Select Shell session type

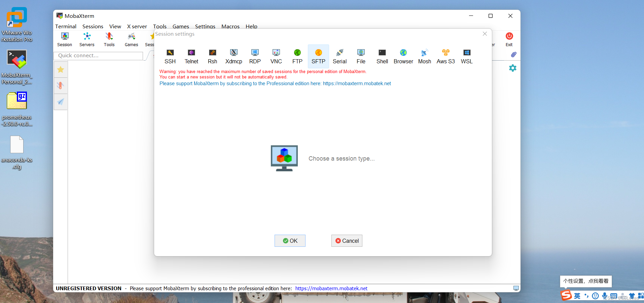pyautogui.click(x=382, y=56)
